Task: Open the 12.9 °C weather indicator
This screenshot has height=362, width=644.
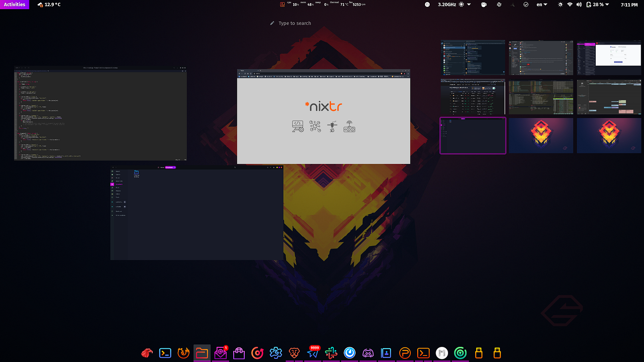Action: (x=49, y=5)
